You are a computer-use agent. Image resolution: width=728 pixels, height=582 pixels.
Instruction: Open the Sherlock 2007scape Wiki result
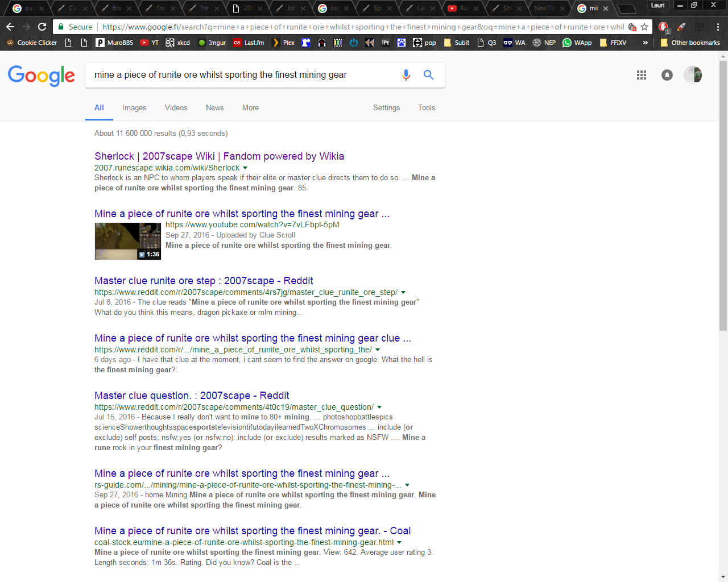(219, 156)
